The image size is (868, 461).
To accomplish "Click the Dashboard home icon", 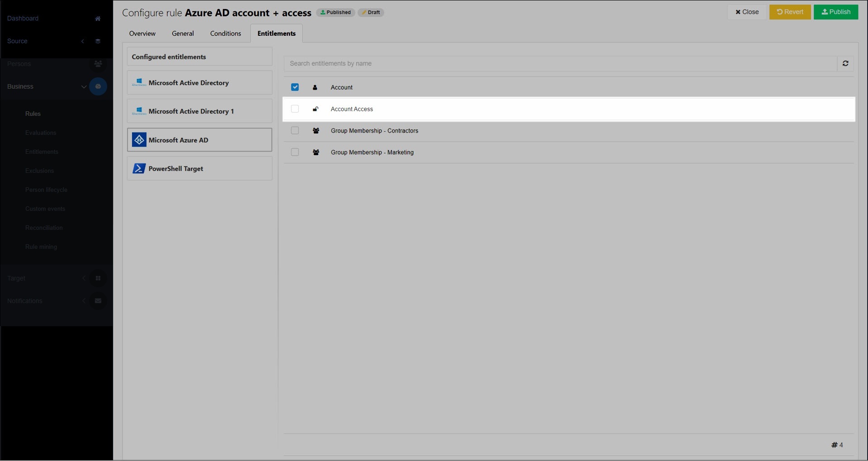I will click(98, 19).
